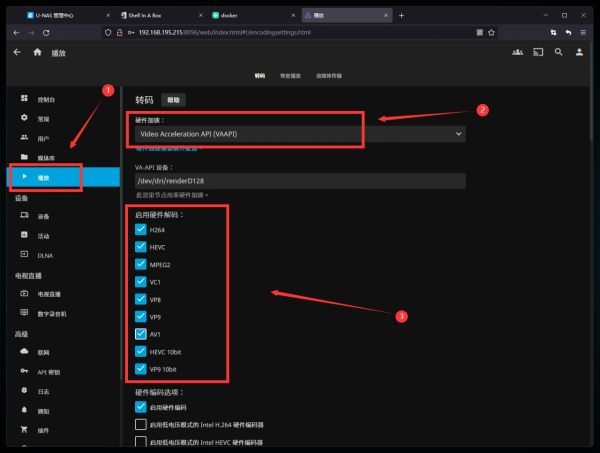
Task: Enable Intel H.264 low-power encoder checkbox
Action: coord(141,425)
